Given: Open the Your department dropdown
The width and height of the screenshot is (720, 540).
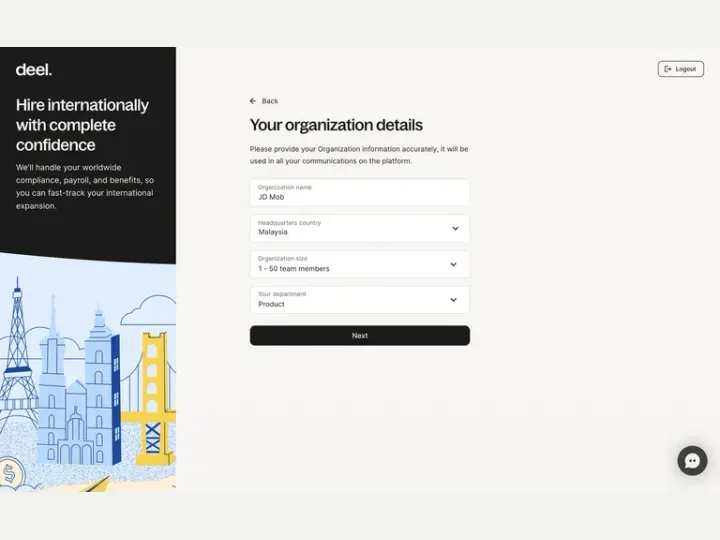Looking at the screenshot, I should [360, 300].
